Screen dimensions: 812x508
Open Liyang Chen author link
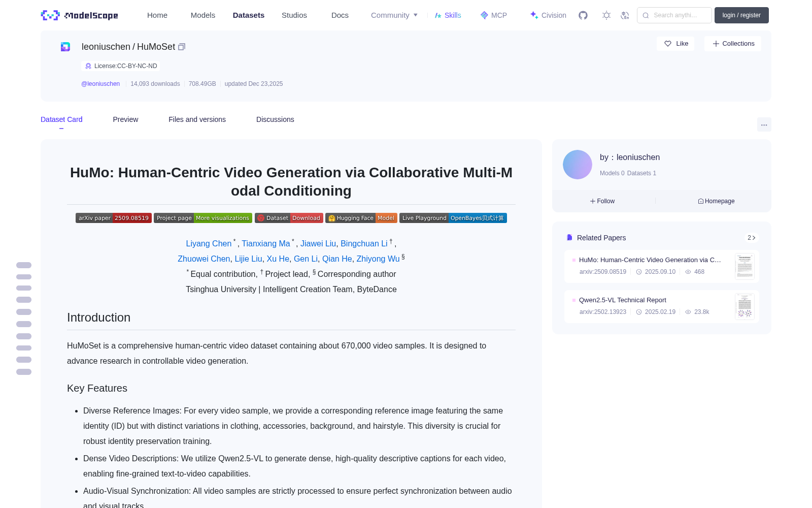[209, 244]
